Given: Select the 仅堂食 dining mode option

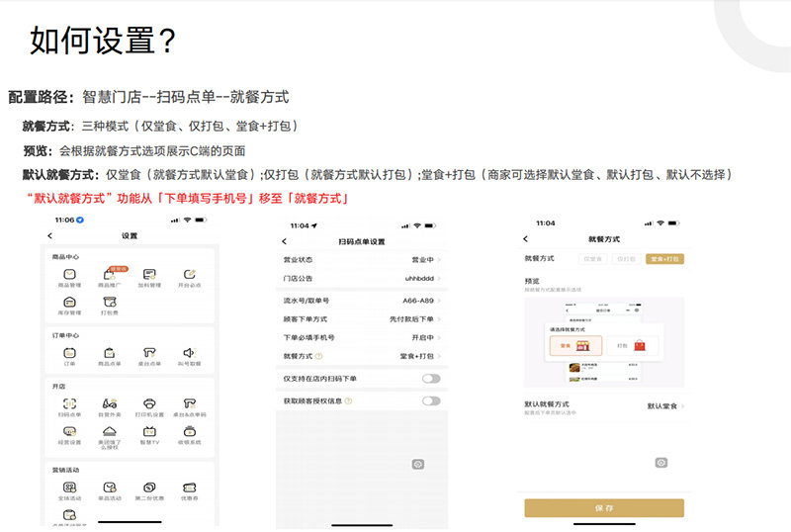Looking at the screenshot, I should coord(592,259).
